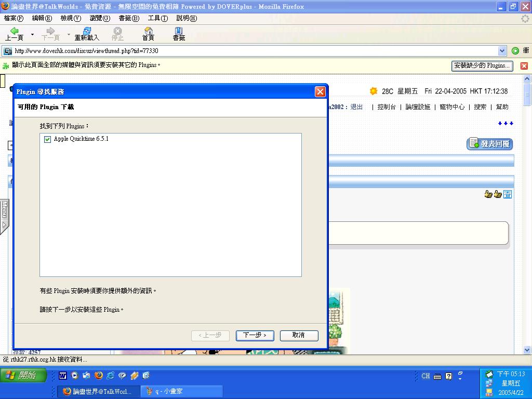Go to Home (首頁) via toolbar icon
The image size is (532, 399).
(148, 31)
